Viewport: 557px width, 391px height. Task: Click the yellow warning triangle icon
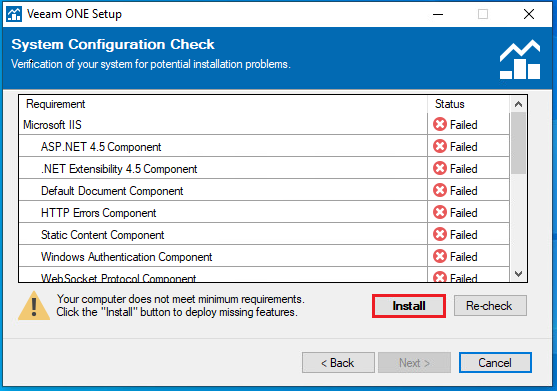click(x=34, y=306)
